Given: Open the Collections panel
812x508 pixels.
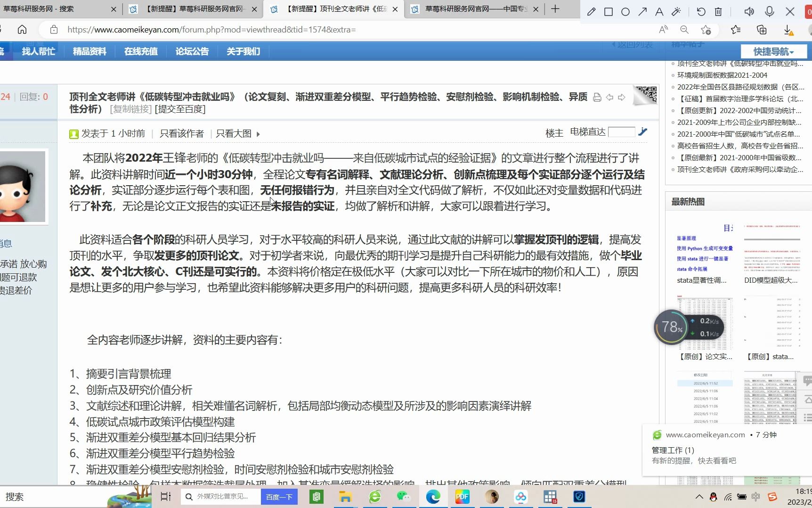Looking at the screenshot, I should pyautogui.click(x=762, y=30).
